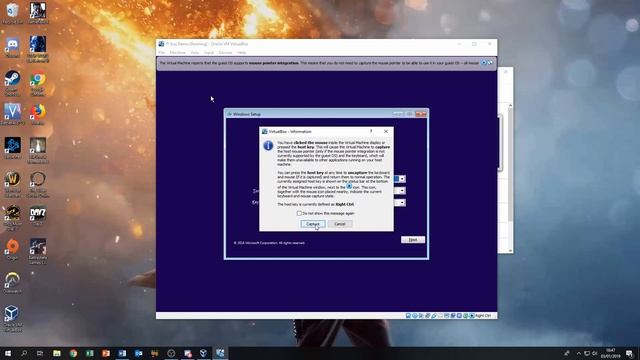Click the Origin desktop shortcut
This screenshot has width=640, height=360.
[13, 249]
